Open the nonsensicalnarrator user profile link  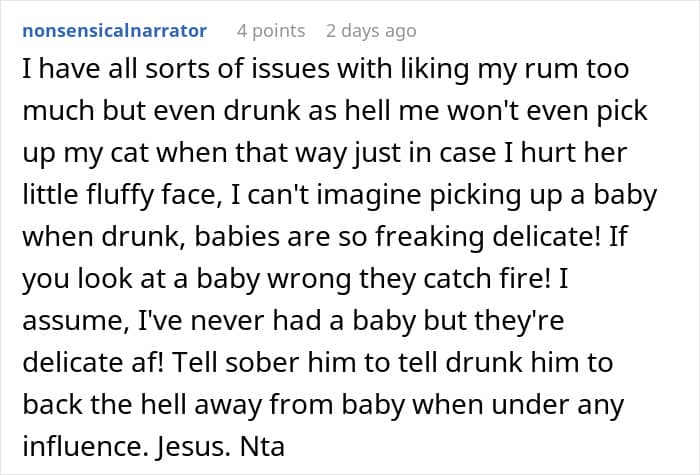[x=114, y=30]
